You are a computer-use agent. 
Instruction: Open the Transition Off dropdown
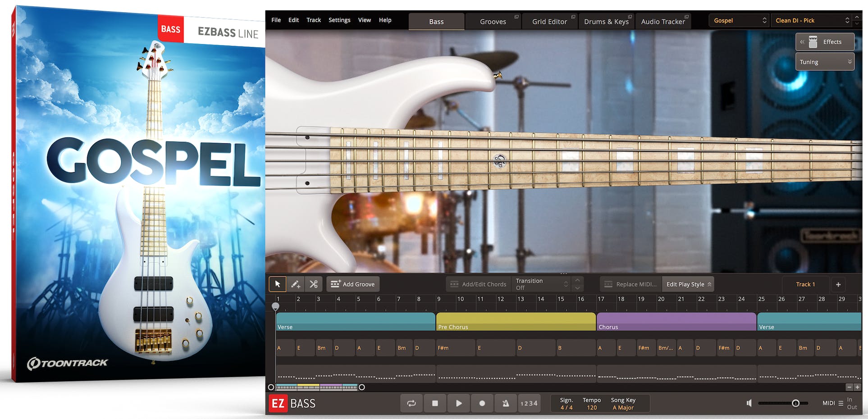pos(541,284)
